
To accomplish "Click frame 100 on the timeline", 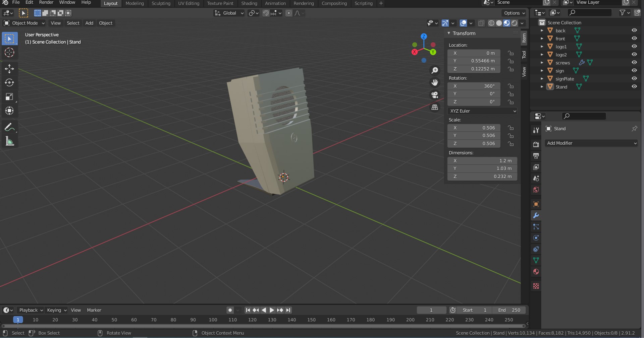I will pos(213,320).
